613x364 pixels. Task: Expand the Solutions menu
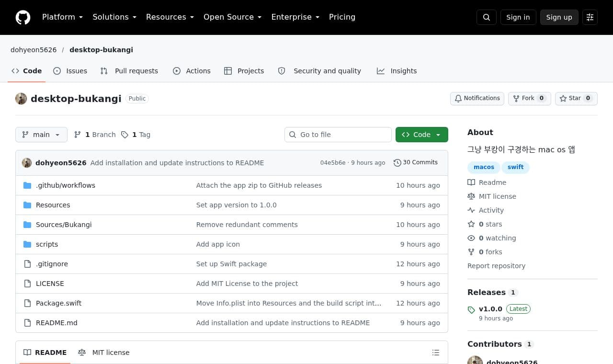[x=114, y=17]
